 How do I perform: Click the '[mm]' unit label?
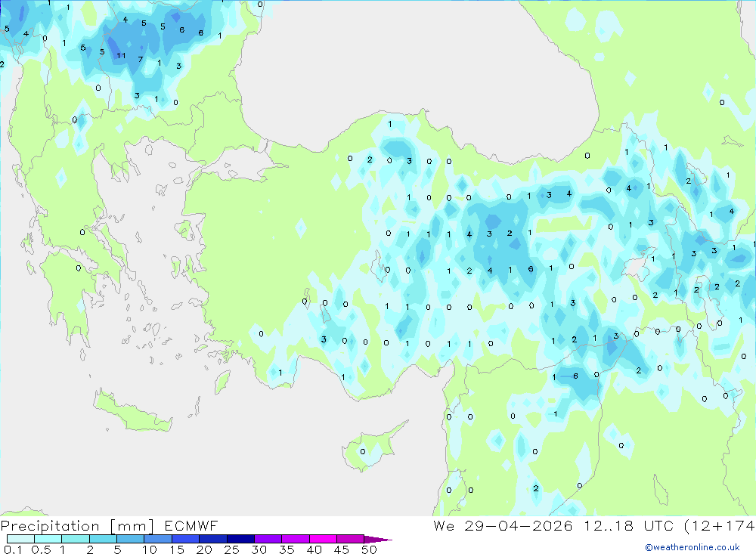click(132, 526)
